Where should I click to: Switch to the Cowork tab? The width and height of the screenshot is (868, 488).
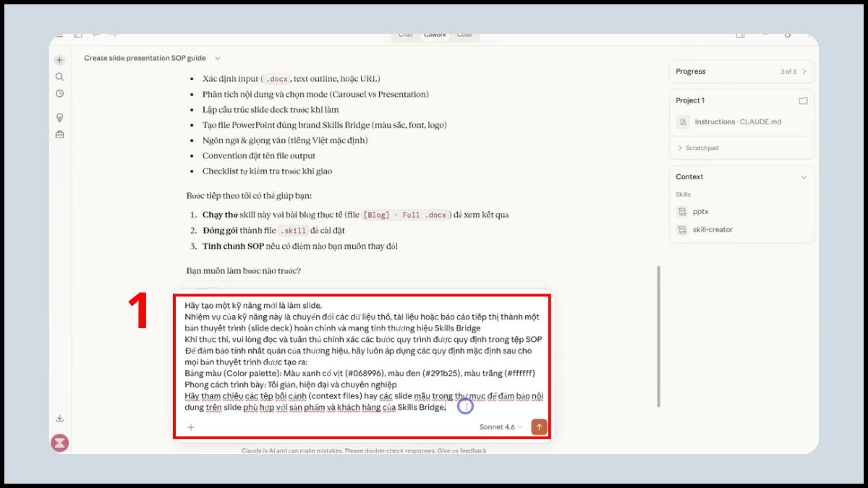pos(435,35)
